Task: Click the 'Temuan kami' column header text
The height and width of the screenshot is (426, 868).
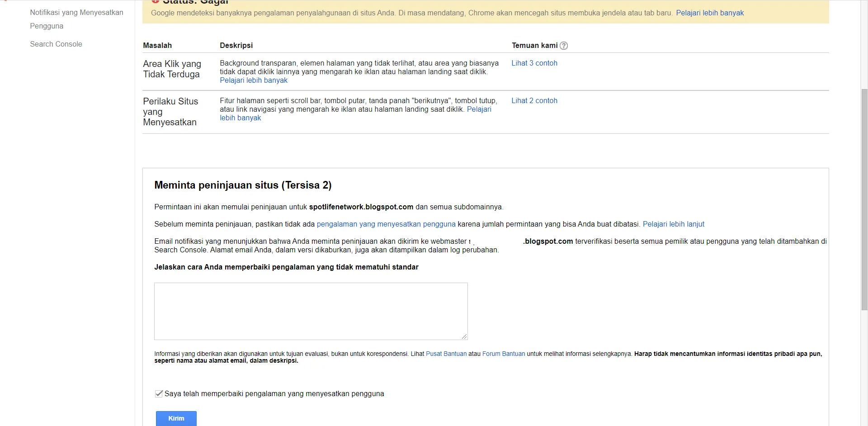Action: [x=535, y=46]
